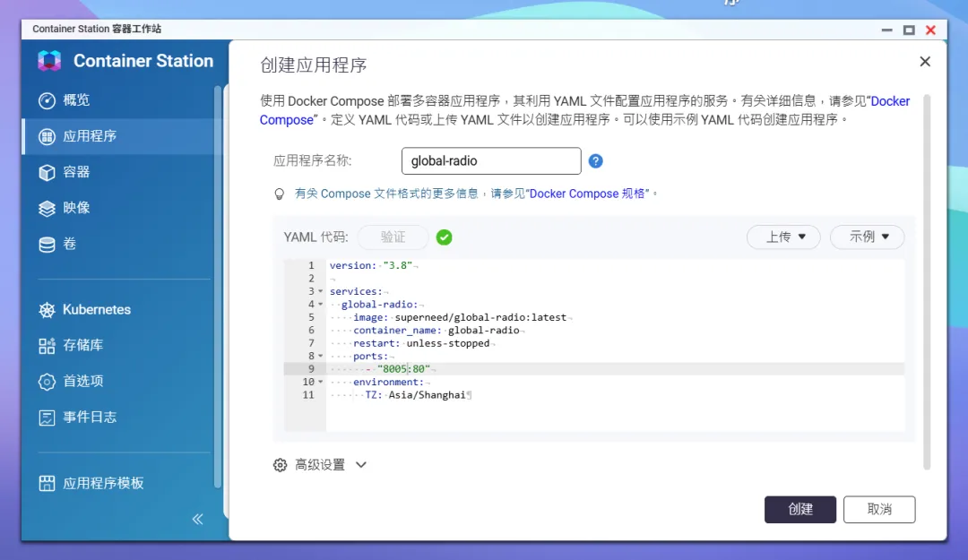The width and height of the screenshot is (968, 560).
Task: Click the container_name: global-radio line
Action: coord(436,331)
